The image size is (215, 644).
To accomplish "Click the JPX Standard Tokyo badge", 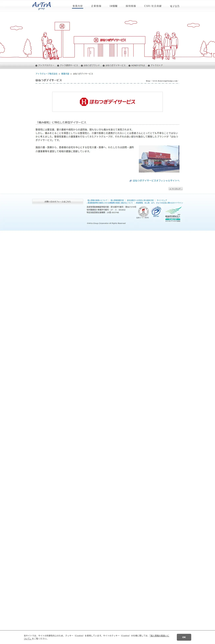I will tap(143, 212).
